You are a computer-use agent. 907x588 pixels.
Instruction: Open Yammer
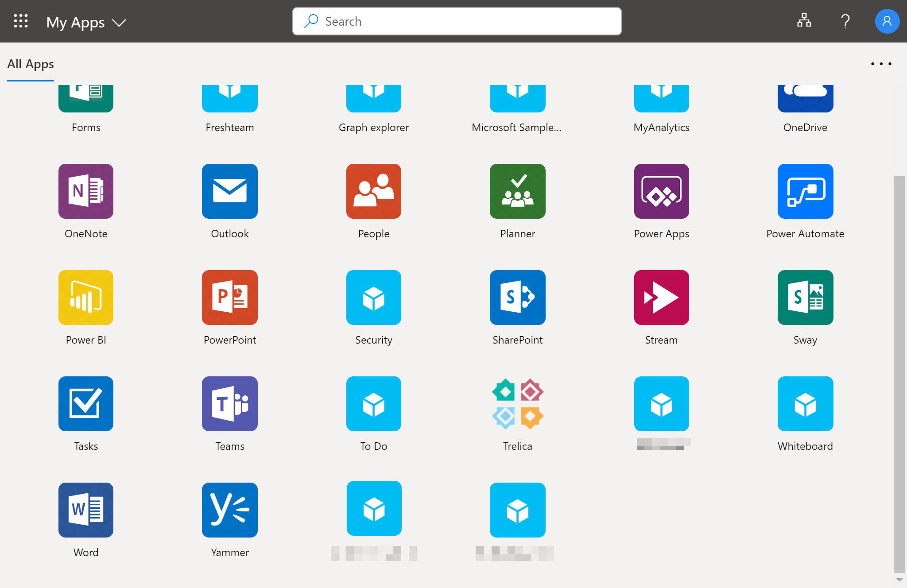click(230, 510)
